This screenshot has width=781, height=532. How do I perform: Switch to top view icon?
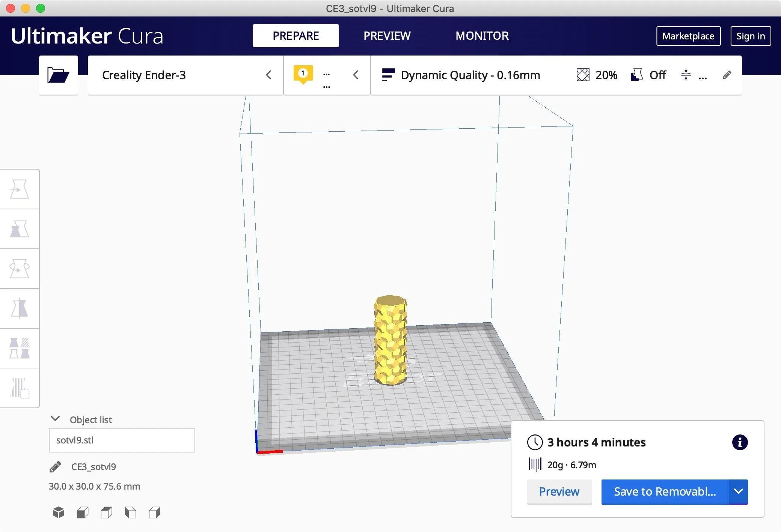tap(107, 512)
